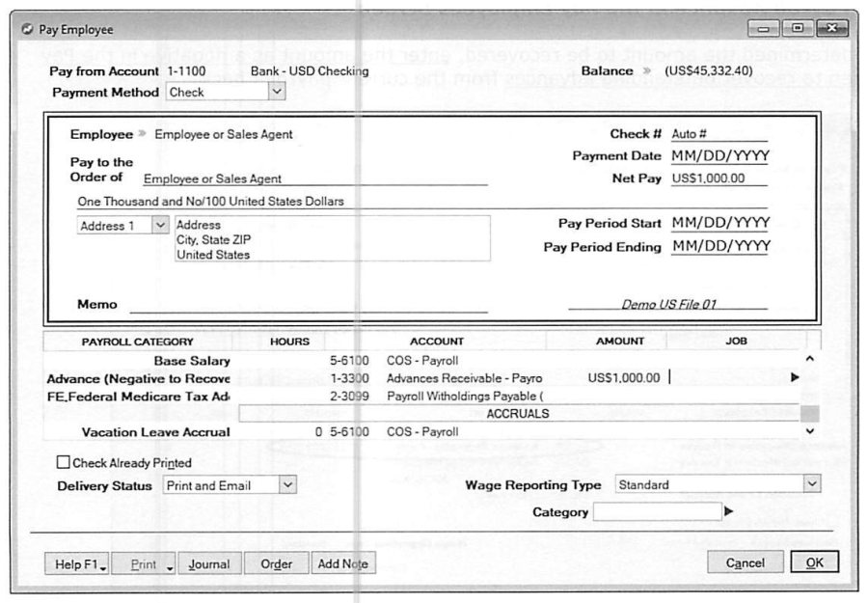This screenshot has height=603, width=868.
Task: Open the Print button dropdown arrow
Action: coord(170,567)
